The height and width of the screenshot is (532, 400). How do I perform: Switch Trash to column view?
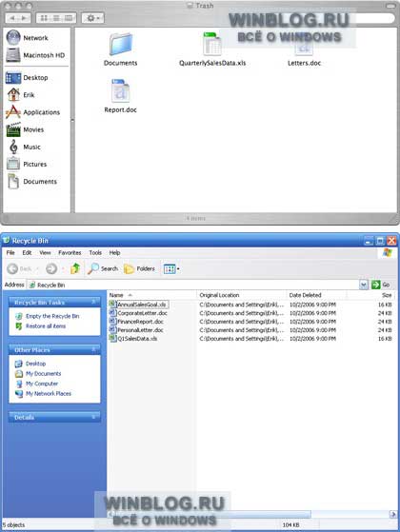pos(69,18)
